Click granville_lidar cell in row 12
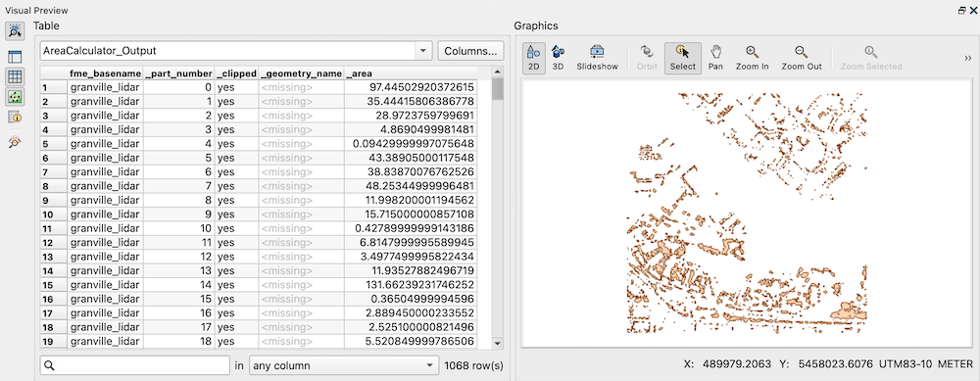Viewport: 980px width, 381px height. pyautogui.click(x=105, y=242)
